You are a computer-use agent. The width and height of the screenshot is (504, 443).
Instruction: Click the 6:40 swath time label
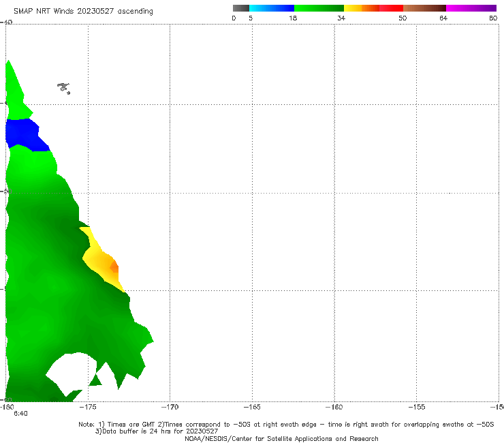[20, 414]
